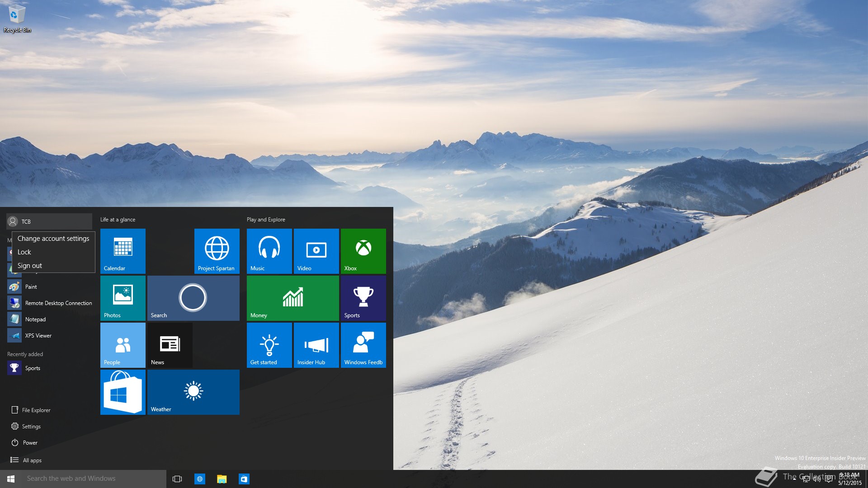Image resolution: width=868 pixels, height=488 pixels.
Task: Choose Lock from the account menu
Action: pos(53,252)
